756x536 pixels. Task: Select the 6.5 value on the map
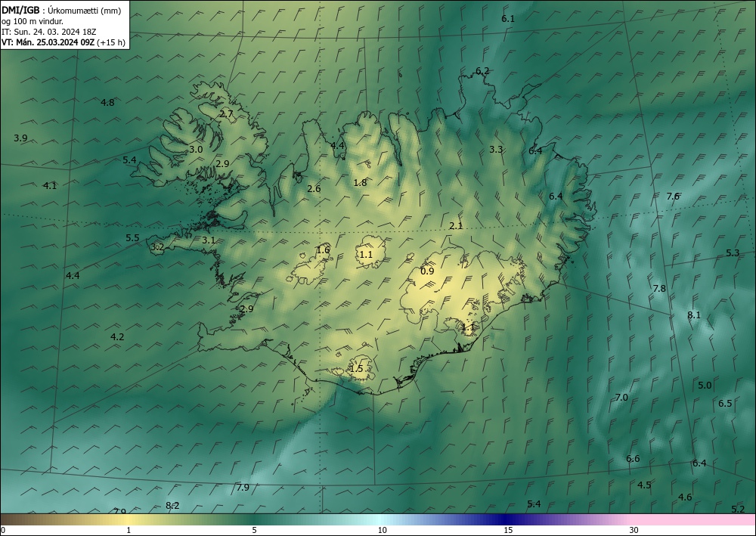725,404
